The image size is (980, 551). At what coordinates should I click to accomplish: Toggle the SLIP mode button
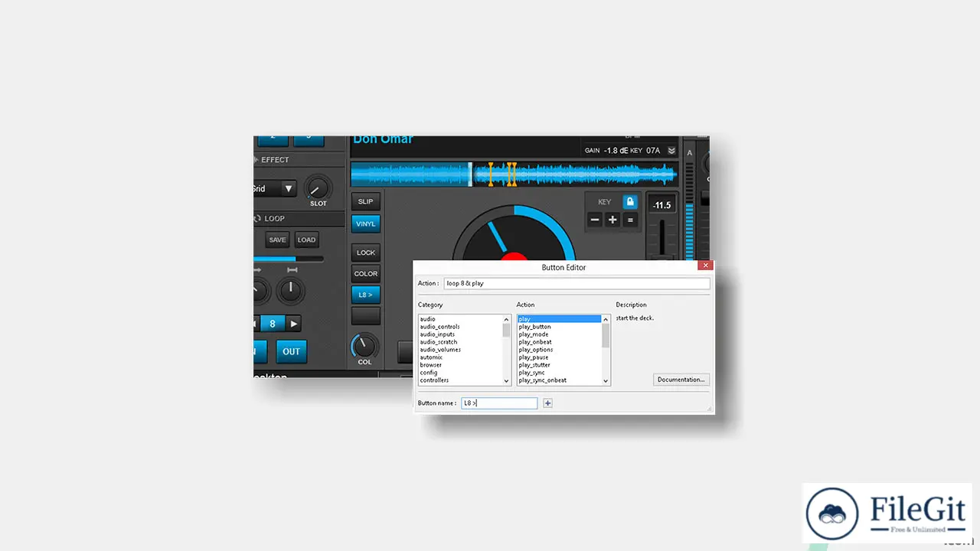(x=366, y=202)
